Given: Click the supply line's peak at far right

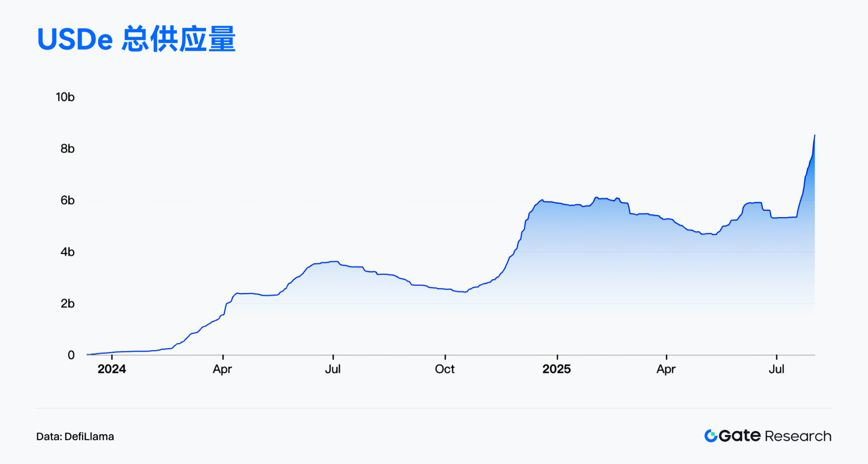Looking at the screenshot, I should 815,136.
